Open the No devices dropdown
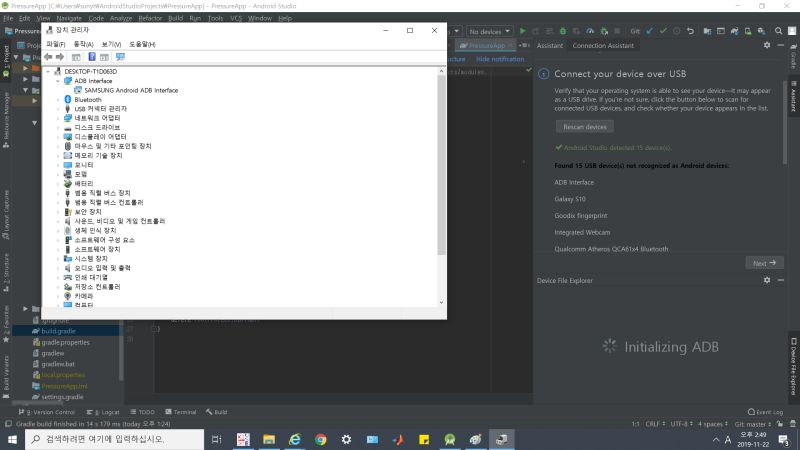 point(489,31)
